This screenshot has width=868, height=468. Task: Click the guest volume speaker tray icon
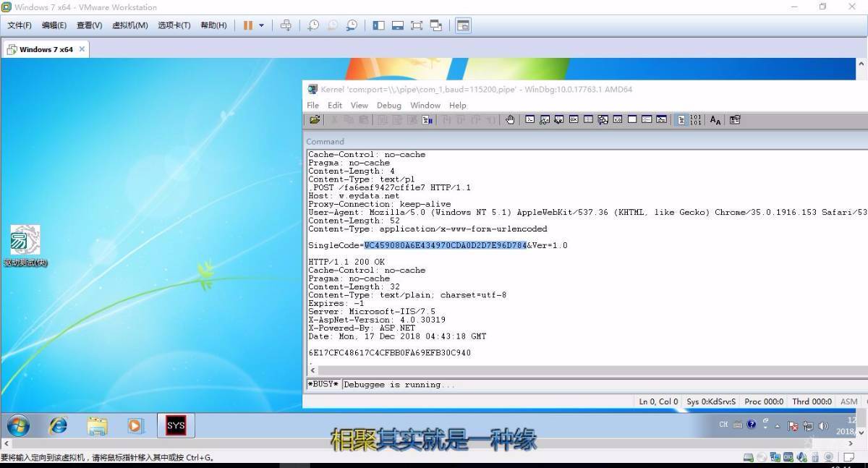pos(822,426)
